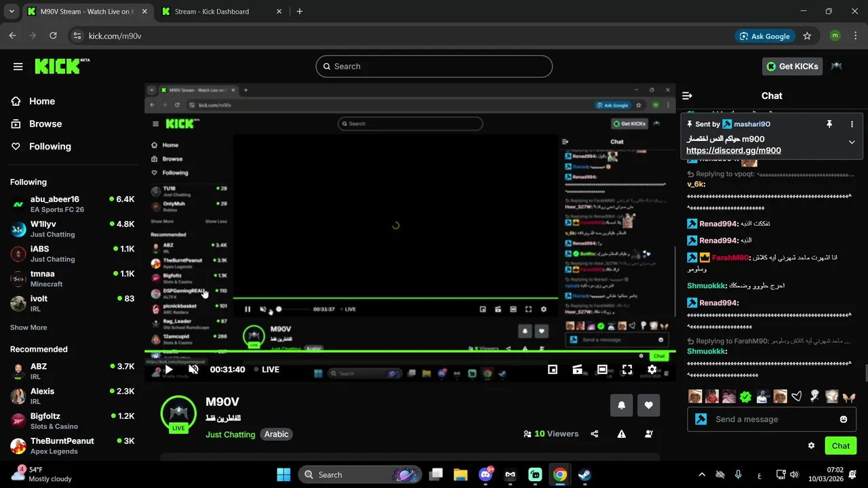The height and width of the screenshot is (488, 868).
Task: Open the Kick hamburger sidebar menu
Action: pyautogui.click(x=18, y=66)
